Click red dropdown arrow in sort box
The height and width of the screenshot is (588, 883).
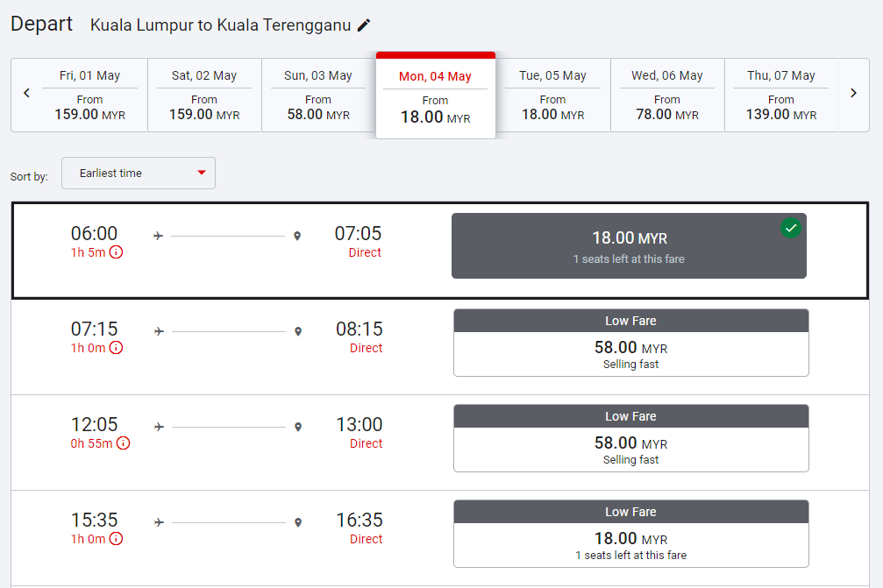(x=202, y=174)
